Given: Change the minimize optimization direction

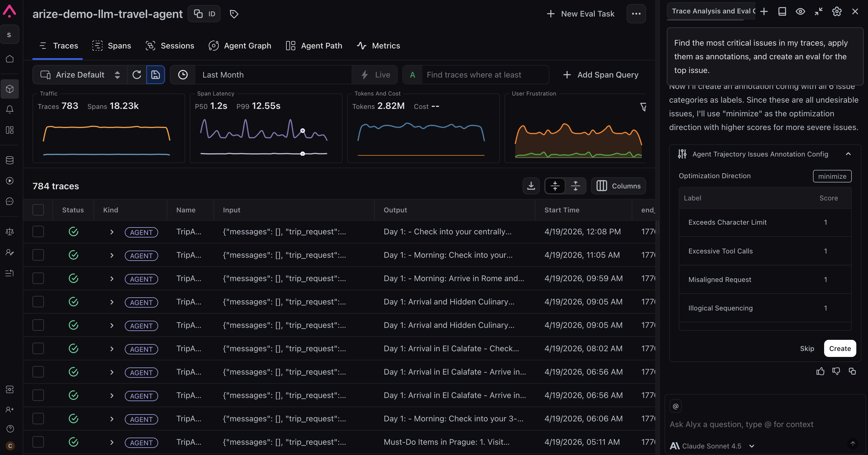Looking at the screenshot, I should [832, 176].
